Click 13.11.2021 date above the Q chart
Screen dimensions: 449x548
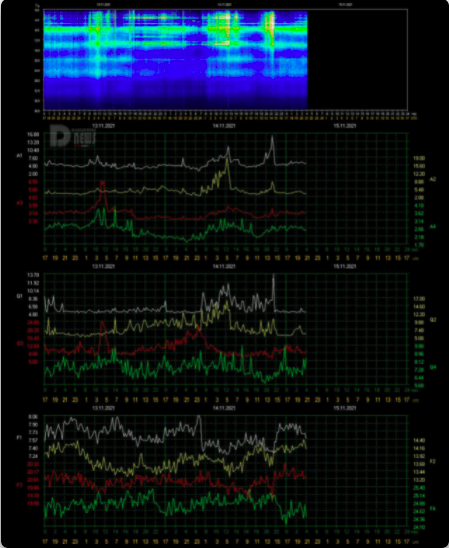103,266
